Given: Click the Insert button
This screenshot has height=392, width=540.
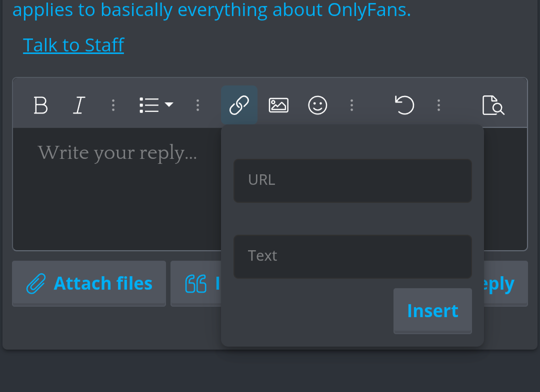Looking at the screenshot, I should (432, 311).
